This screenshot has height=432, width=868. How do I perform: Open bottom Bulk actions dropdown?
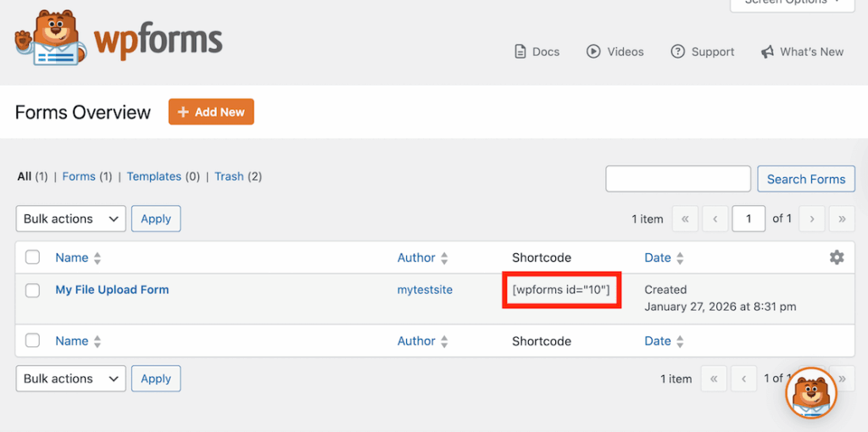coord(71,379)
